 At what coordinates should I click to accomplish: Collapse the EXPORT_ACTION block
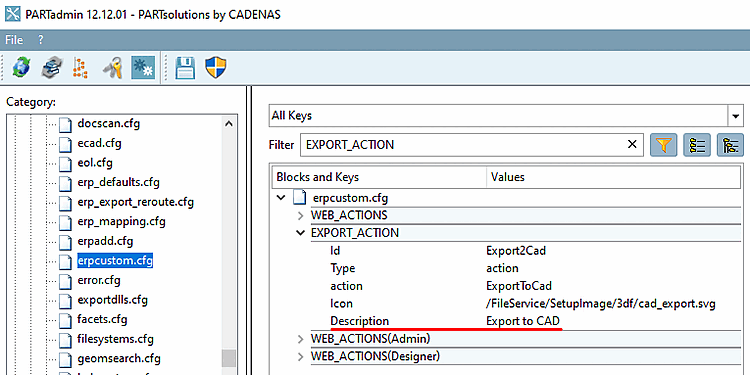coord(300,233)
